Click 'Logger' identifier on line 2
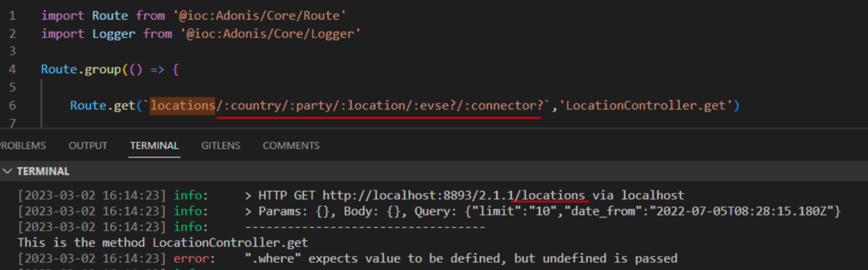 click(114, 33)
